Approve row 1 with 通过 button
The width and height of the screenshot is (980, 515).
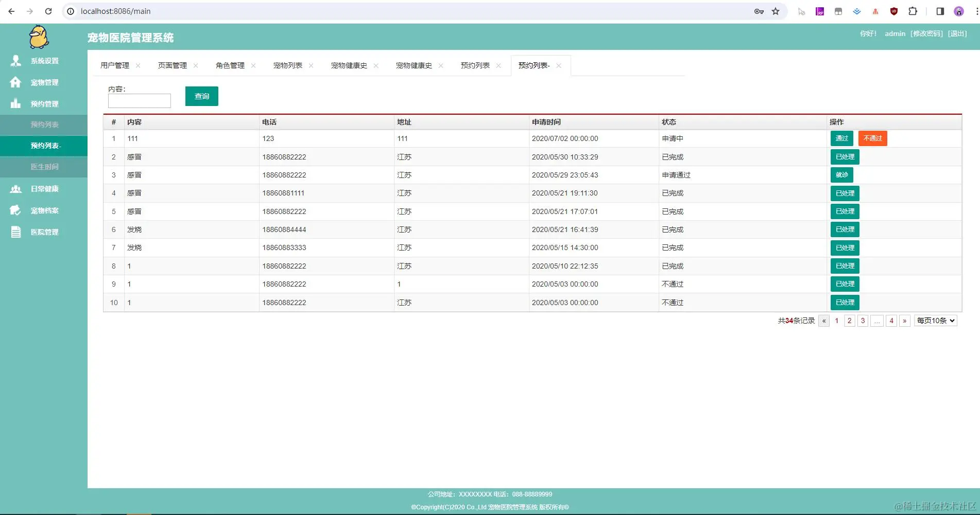(842, 138)
